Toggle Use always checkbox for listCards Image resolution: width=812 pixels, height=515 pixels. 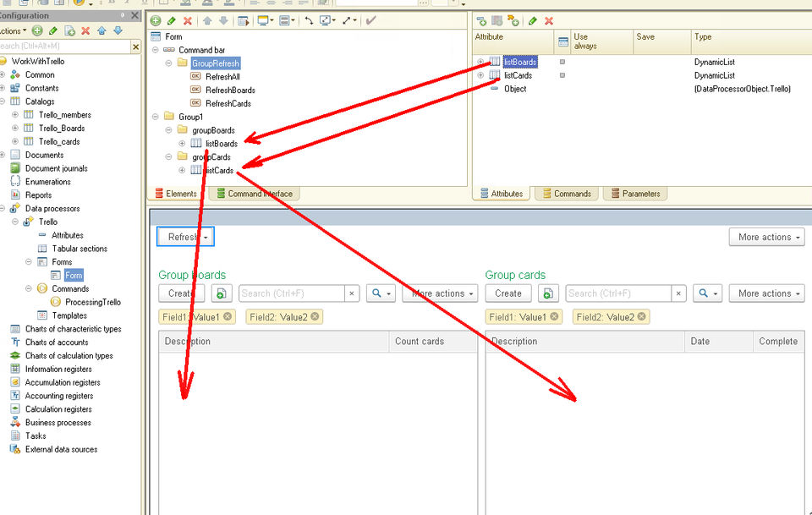pyautogui.click(x=562, y=75)
